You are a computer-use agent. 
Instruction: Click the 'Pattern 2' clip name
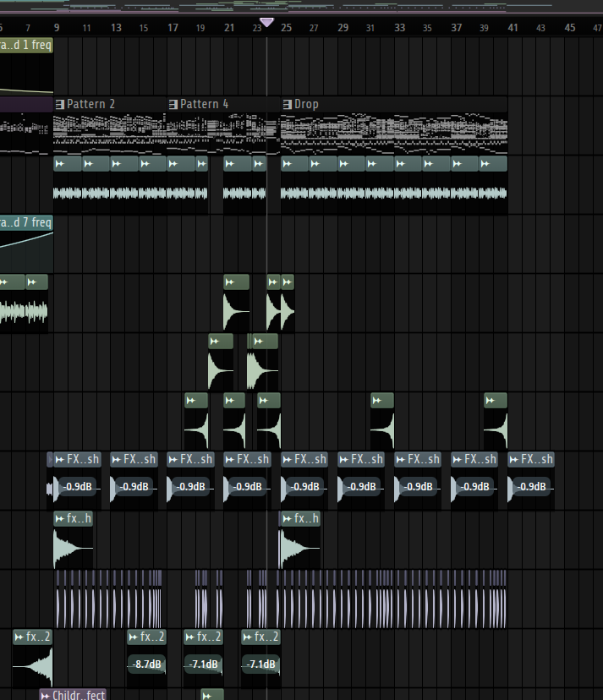90,104
